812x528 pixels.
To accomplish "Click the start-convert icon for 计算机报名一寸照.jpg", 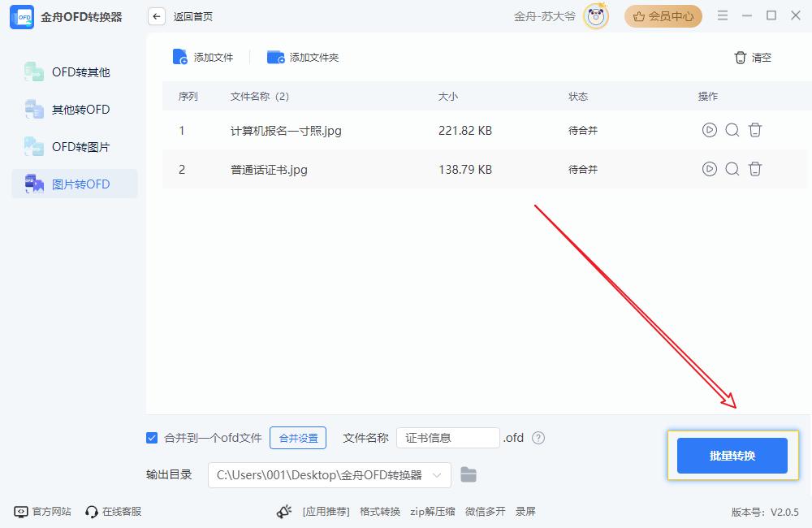I will 709,130.
